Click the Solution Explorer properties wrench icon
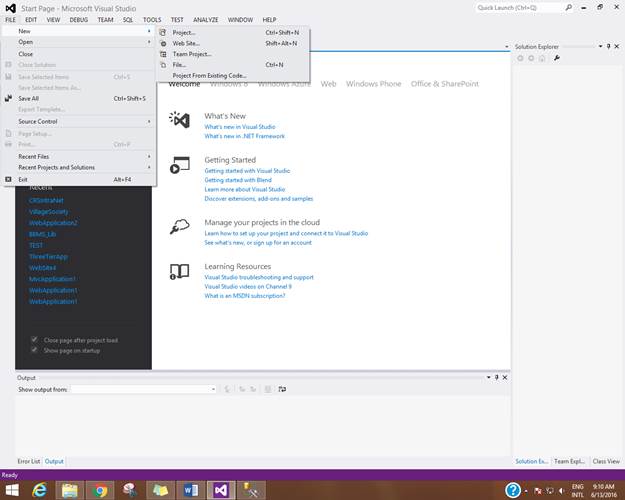 (x=557, y=58)
